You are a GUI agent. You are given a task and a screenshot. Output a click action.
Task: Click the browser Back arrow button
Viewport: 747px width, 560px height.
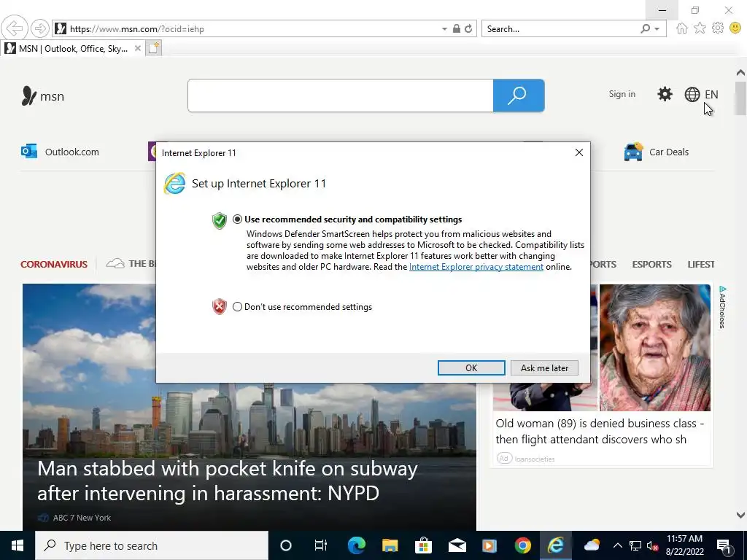click(15, 28)
